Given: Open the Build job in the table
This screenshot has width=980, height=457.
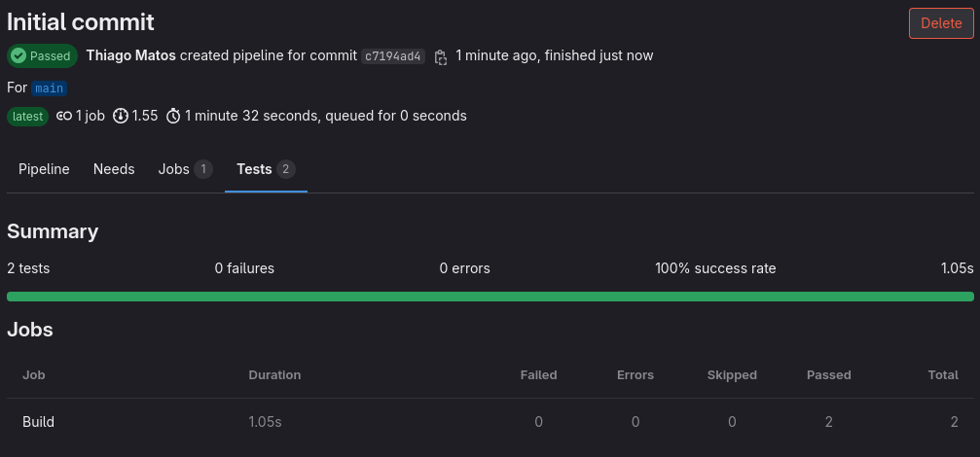Looking at the screenshot, I should 39,422.
